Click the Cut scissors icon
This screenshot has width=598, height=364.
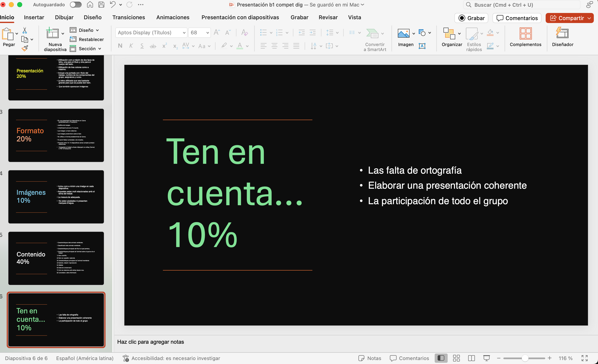[24, 30]
